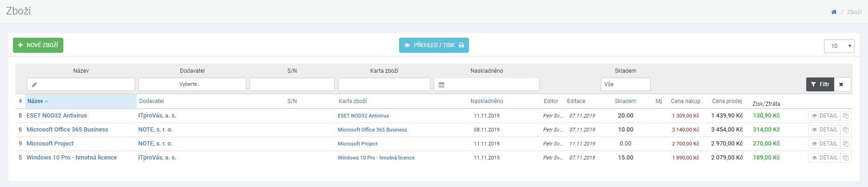Open Windows 10 Pro - hmotná licence name link
The width and height of the screenshot is (868, 187).
[x=72, y=158]
